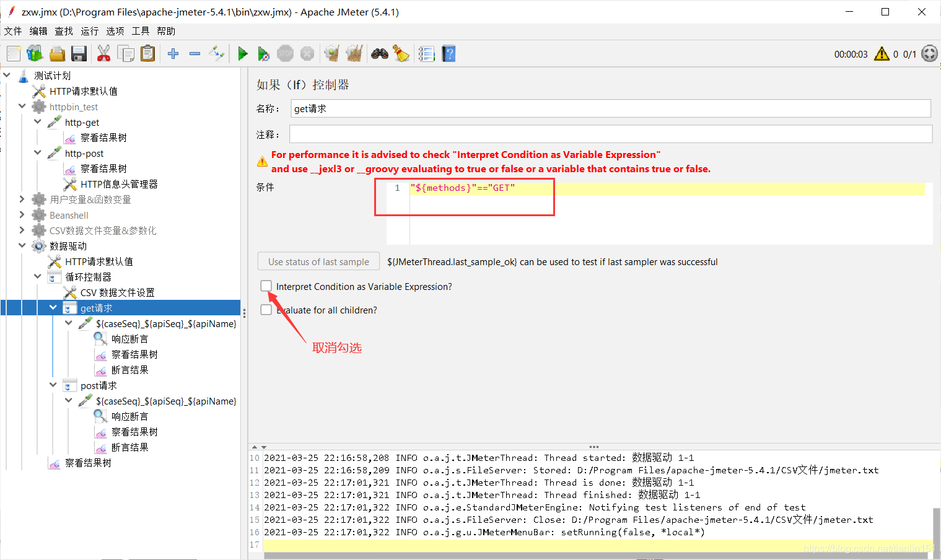
Task: Click the elapsed time 00:00:03
Action: coord(851,55)
